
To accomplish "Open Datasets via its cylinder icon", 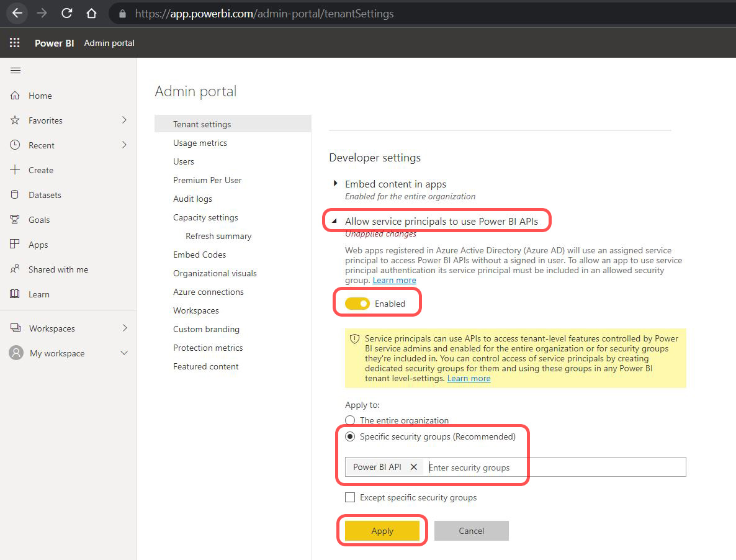I will pyautogui.click(x=16, y=195).
